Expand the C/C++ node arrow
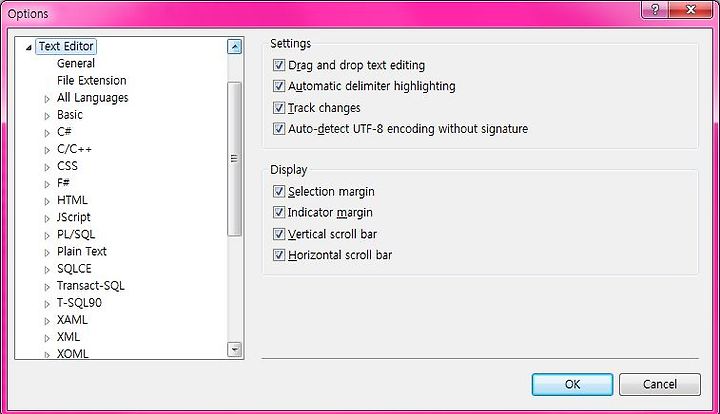The width and height of the screenshot is (720, 414). [x=47, y=150]
